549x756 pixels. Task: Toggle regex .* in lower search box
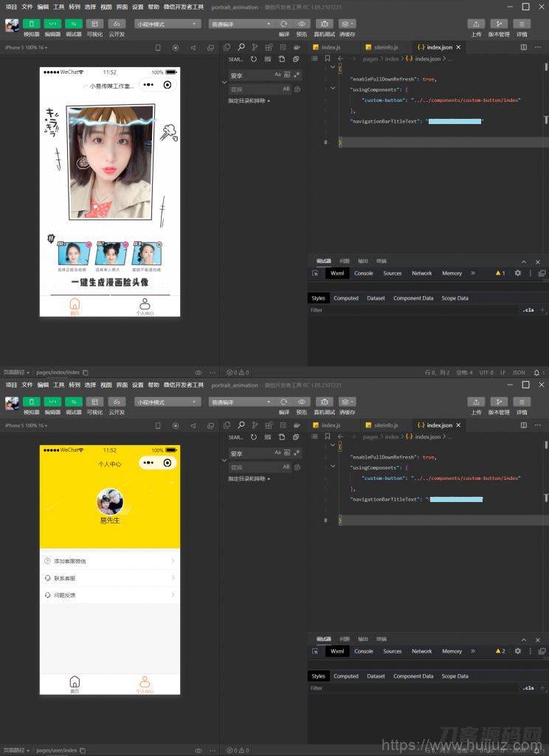297,453
